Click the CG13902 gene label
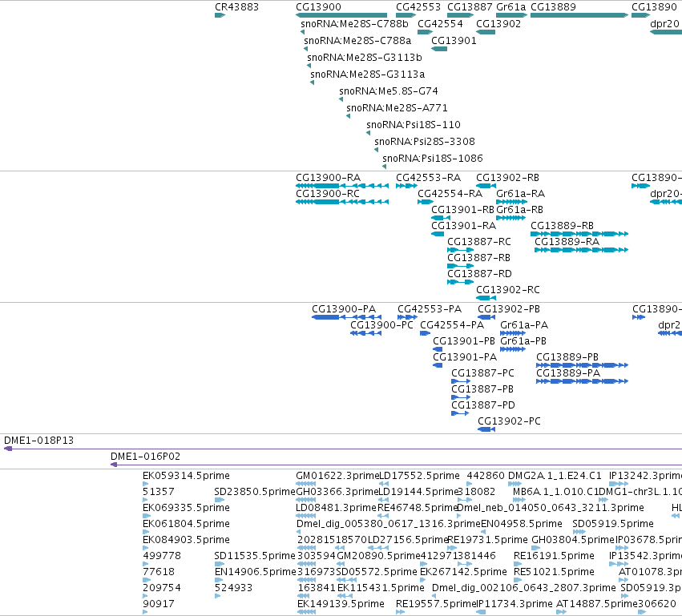This screenshot has width=682, height=616. (x=498, y=23)
